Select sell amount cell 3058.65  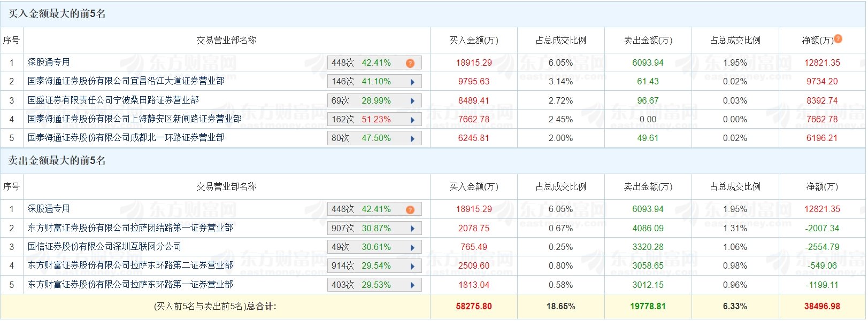(648, 265)
